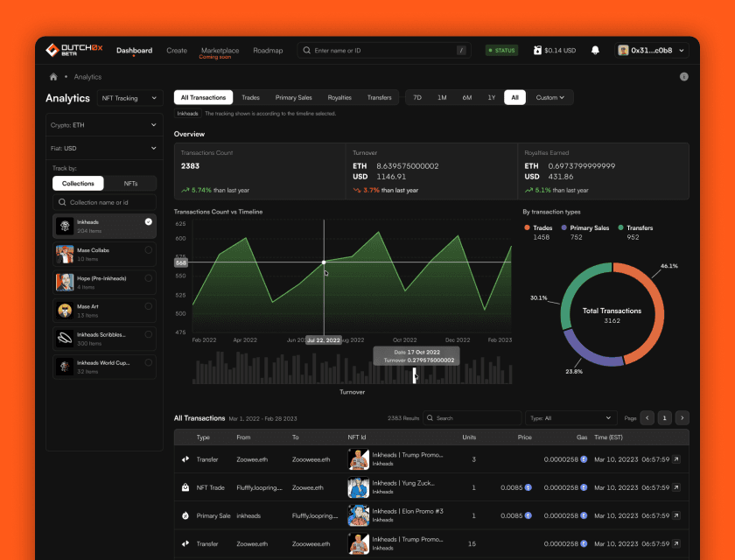Go to the next page arrow
This screenshot has height=560, width=735.
coord(682,417)
